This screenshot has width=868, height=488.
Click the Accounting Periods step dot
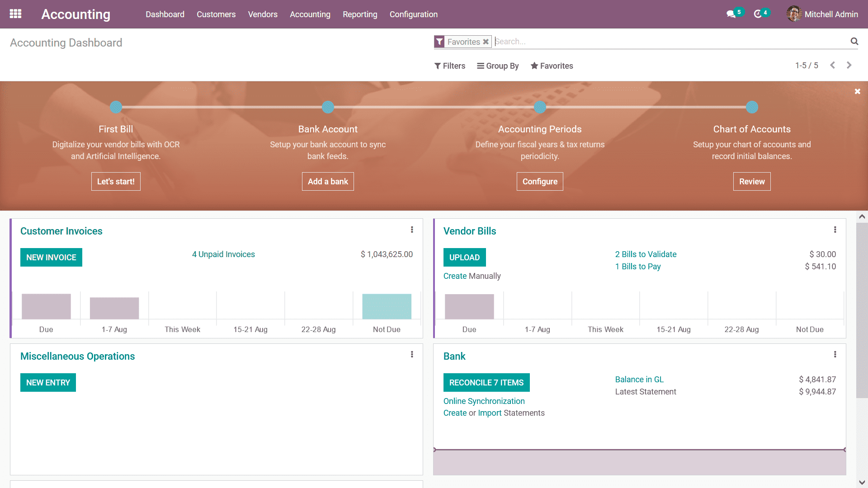[540, 107]
